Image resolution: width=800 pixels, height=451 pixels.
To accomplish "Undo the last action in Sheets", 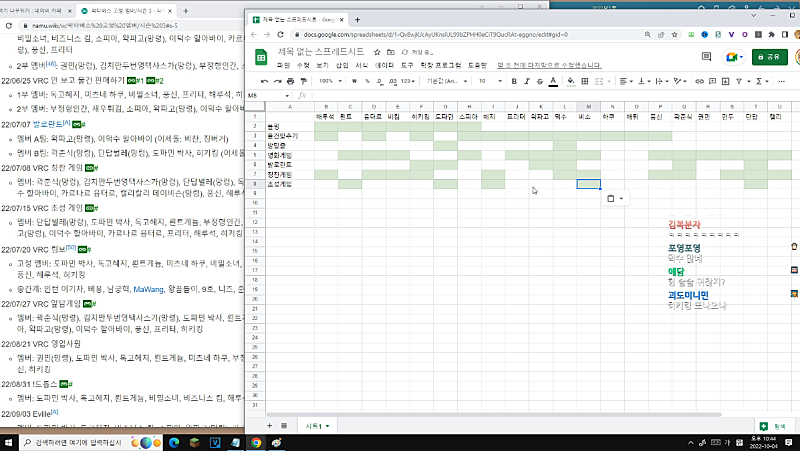I will [264, 81].
